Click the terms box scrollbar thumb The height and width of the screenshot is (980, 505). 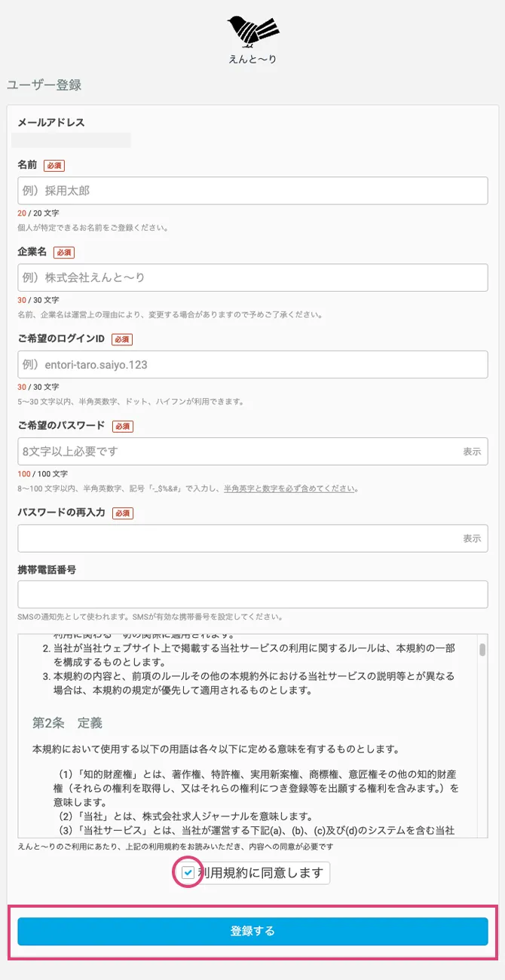[482, 650]
